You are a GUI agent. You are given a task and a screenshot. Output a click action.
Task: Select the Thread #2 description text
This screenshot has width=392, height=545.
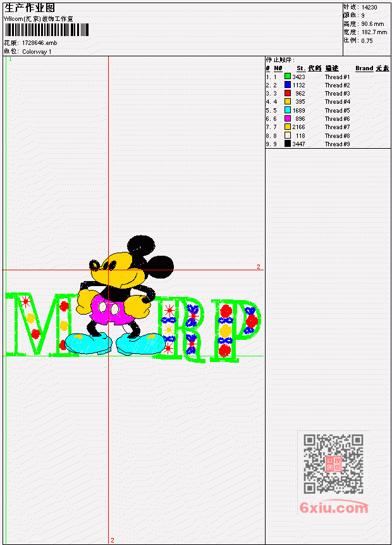click(337, 85)
